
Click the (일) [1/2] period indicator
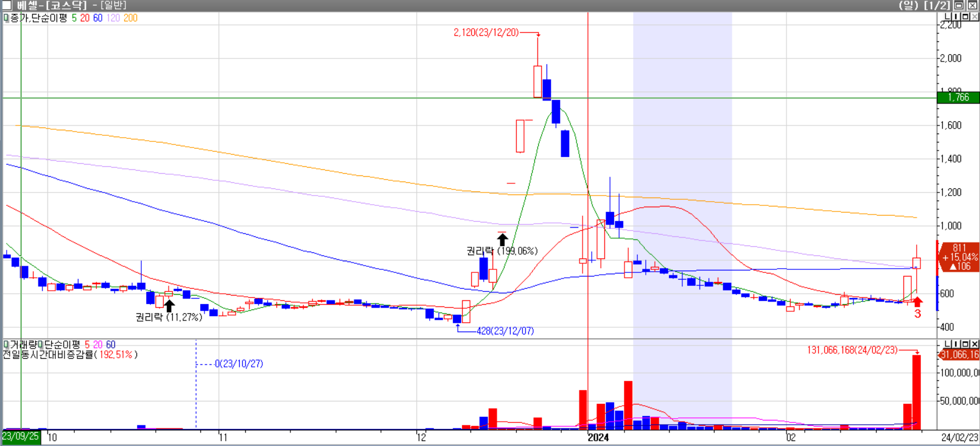925,5
